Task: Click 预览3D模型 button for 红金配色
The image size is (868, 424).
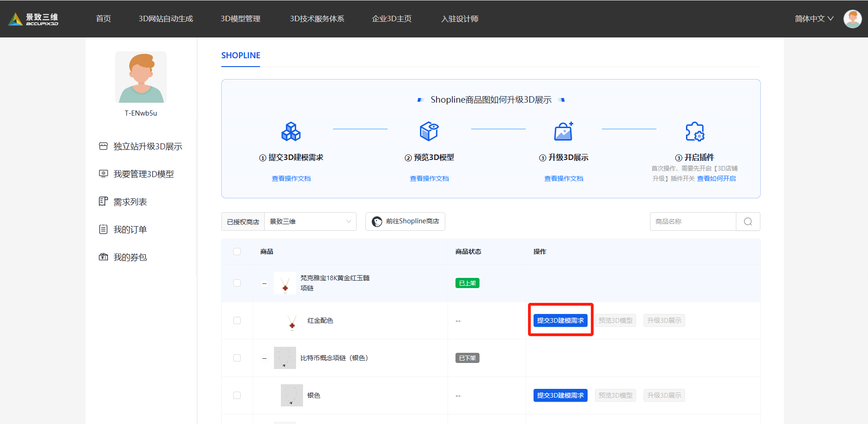Action: pyautogui.click(x=615, y=320)
